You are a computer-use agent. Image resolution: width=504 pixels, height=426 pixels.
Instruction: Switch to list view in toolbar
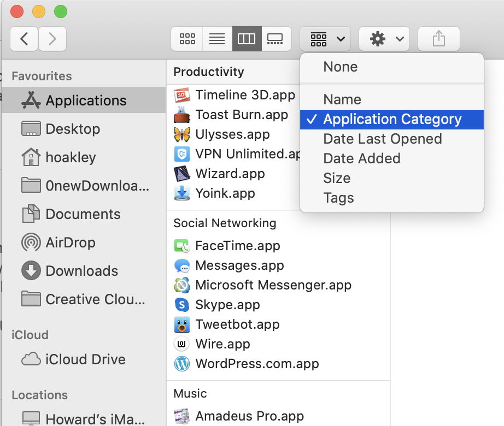coord(217,39)
